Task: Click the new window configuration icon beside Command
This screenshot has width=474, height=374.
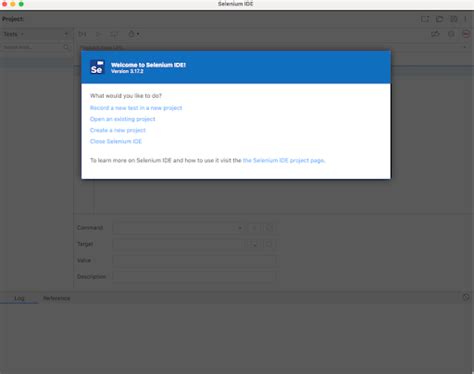Action: [x=269, y=228]
